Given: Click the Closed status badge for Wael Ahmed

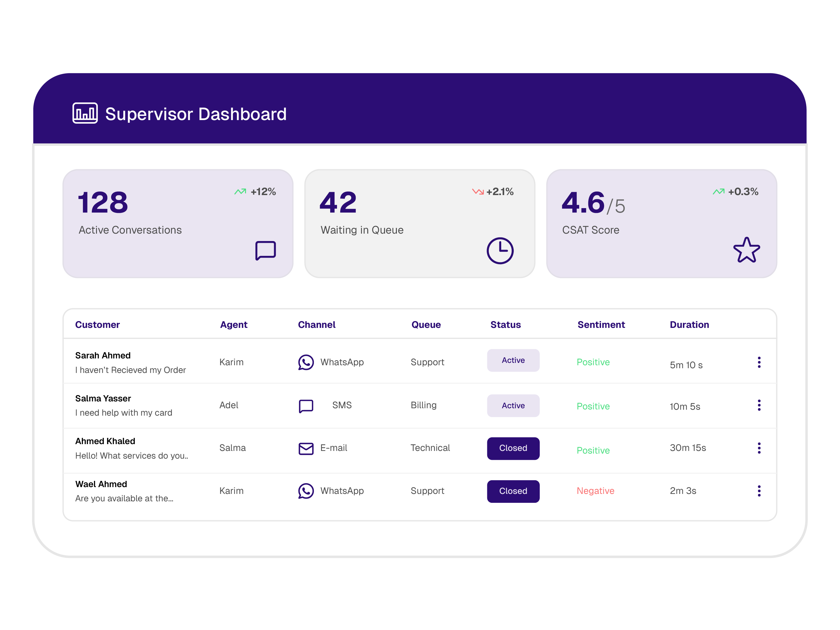Looking at the screenshot, I should click(x=513, y=491).
